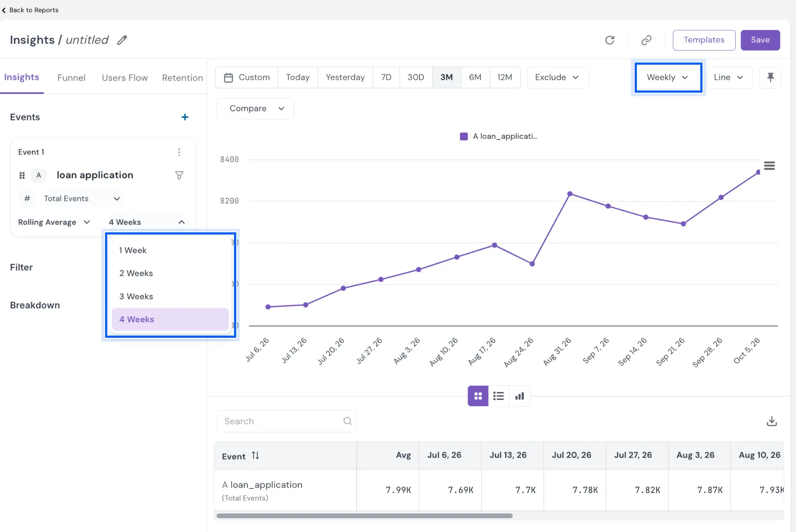The image size is (796, 532).
Task: Choose 2 Weeks rolling window
Action: (x=170, y=274)
